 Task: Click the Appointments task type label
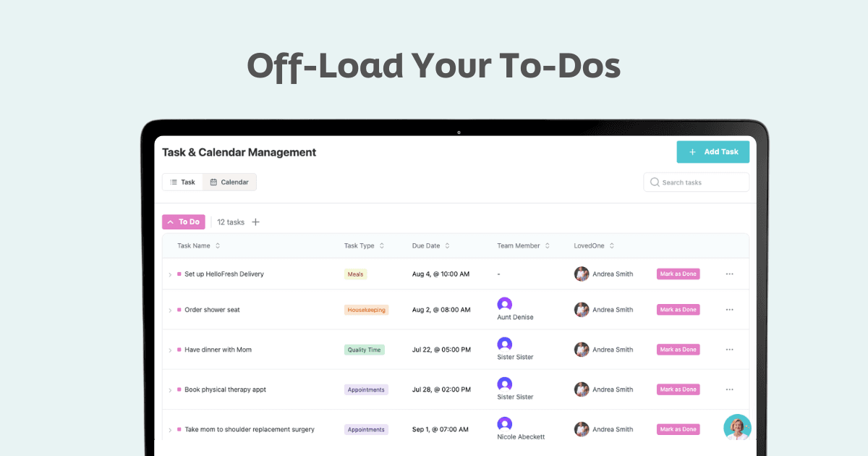point(366,389)
